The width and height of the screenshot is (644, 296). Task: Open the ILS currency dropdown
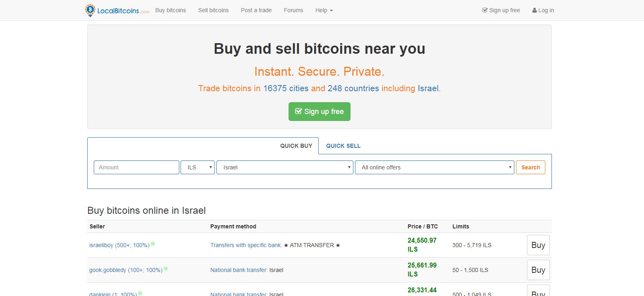(198, 167)
